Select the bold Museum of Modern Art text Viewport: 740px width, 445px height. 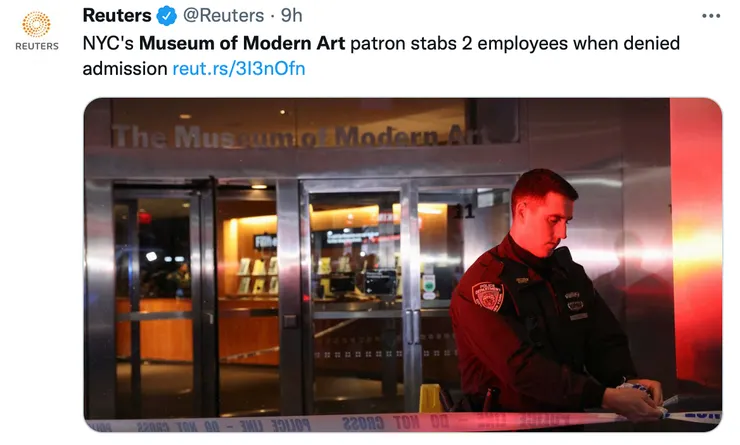[x=242, y=43]
